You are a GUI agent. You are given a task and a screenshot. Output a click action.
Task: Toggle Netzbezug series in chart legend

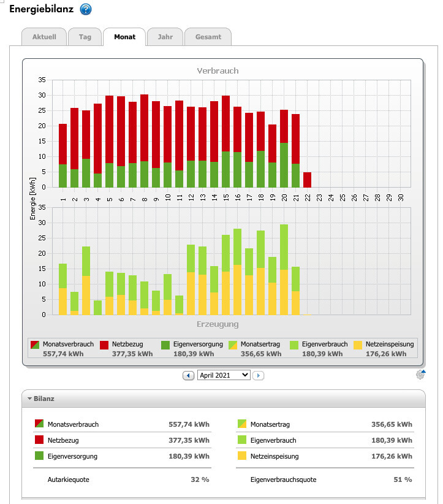(x=105, y=345)
